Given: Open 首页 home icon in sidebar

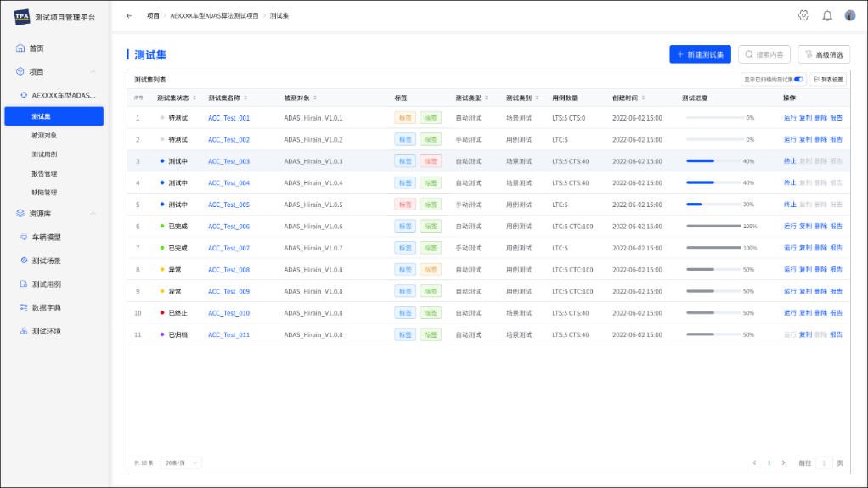Looking at the screenshot, I should point(20,48).
